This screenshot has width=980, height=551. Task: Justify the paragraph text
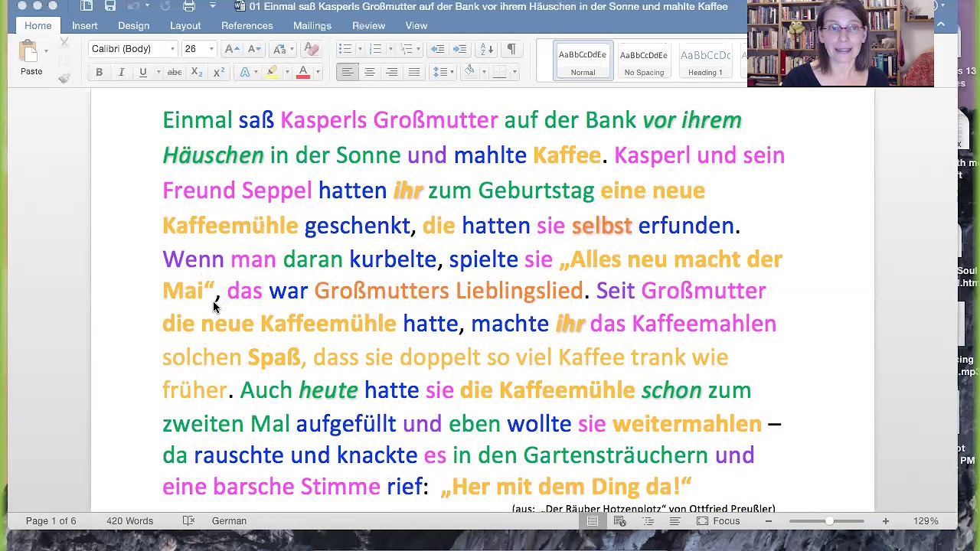pos(414,72)
